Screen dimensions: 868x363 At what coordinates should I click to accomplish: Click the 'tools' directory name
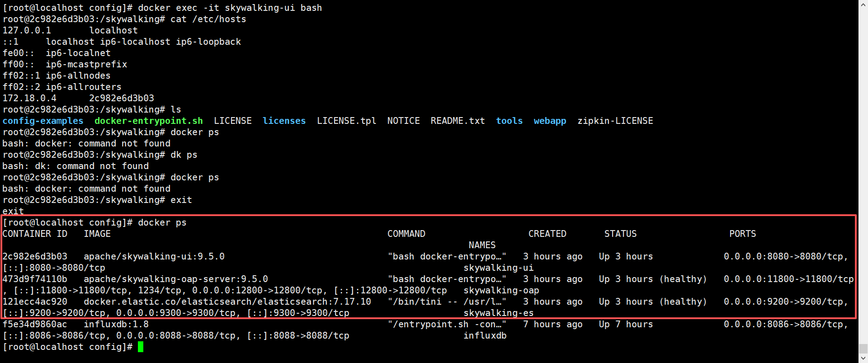pyautogui.click(x=509, y=121)
